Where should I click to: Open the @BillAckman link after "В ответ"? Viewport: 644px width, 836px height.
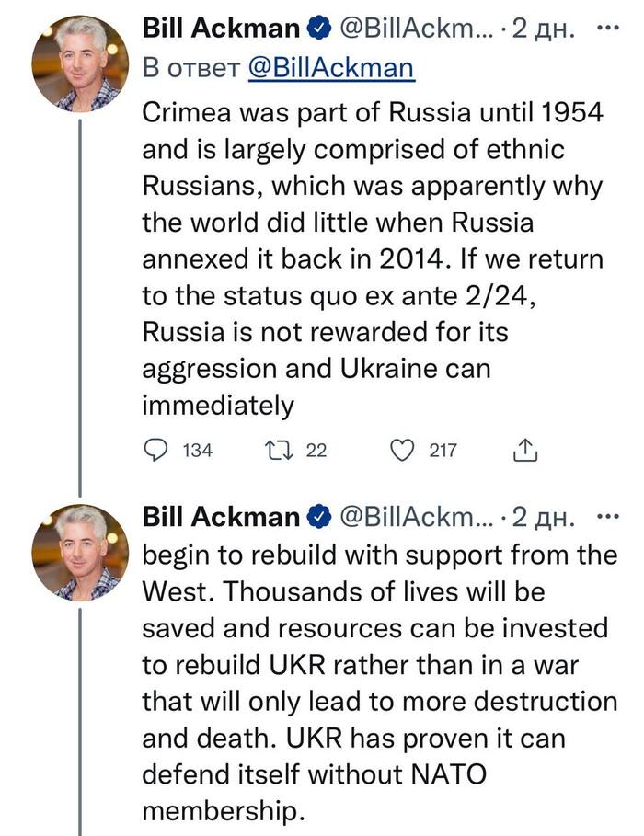click(331, 68)
